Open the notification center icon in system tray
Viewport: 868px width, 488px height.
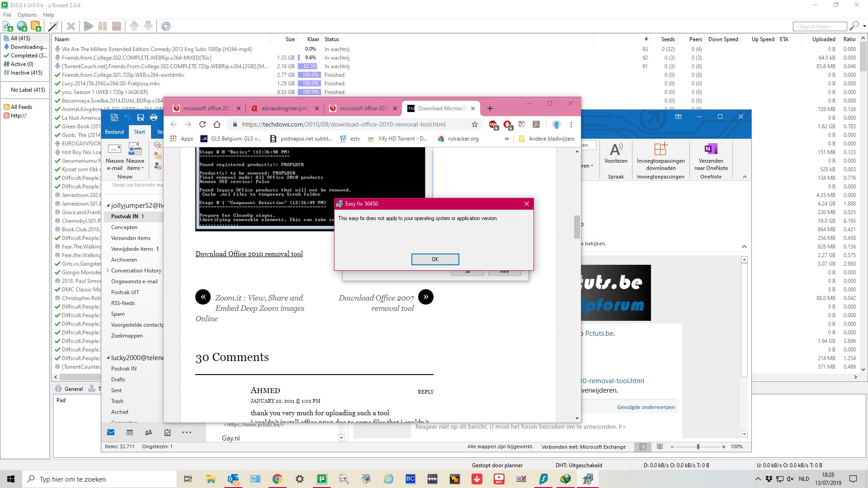[853, 479]
